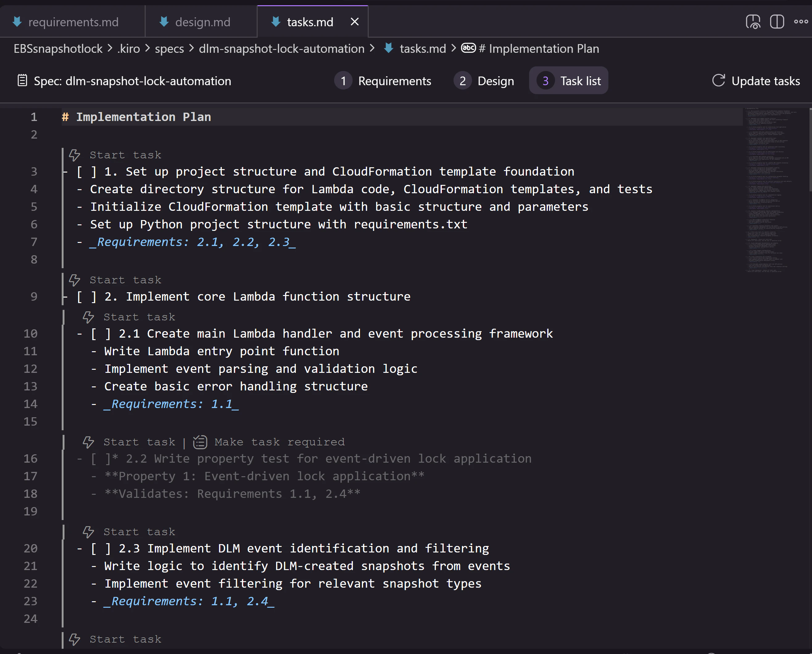Click Start task above task 2.3
The width and height of the screenshot is (812, 654).
tap(139, 531)
